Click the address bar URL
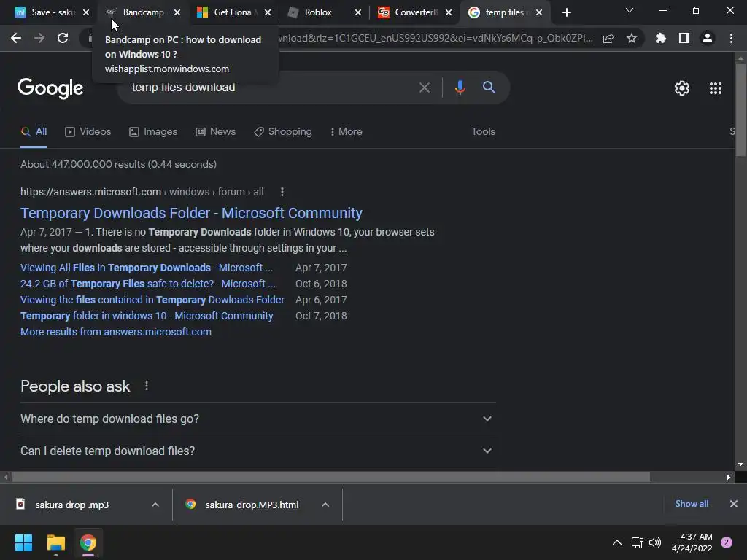The width and height of the screenshot is (747, 560). point(436,38)
